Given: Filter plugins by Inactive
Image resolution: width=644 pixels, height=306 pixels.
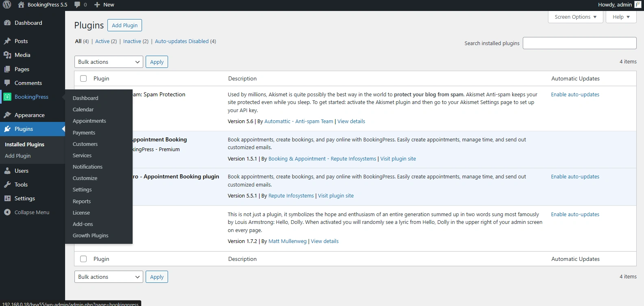Looking at the screenshot, I should pyautogui.click(x=132, y=41).
